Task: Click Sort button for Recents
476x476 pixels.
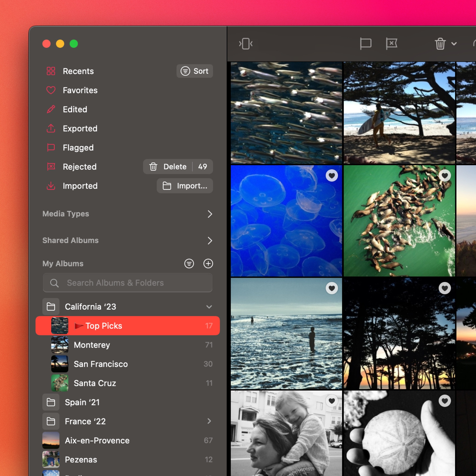Action: pos(195,71)
